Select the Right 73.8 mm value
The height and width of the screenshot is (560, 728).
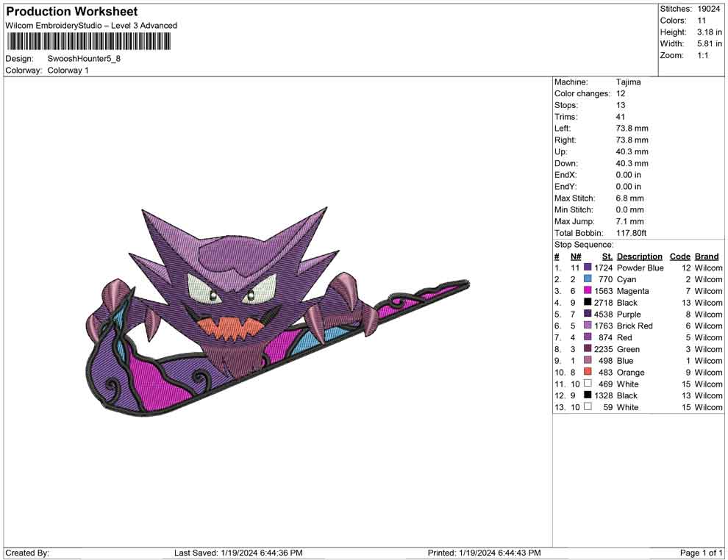(632, 140)
